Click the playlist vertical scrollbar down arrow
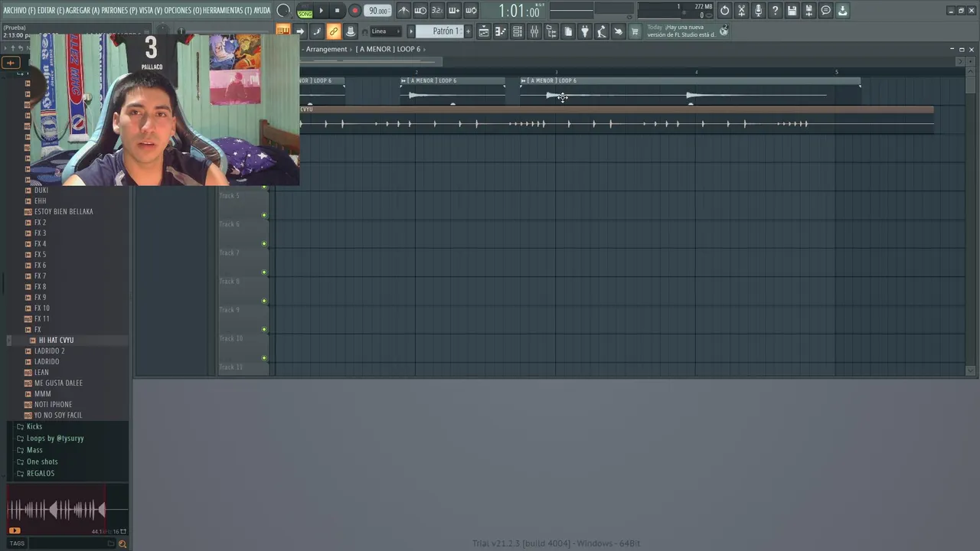Image resolution: width=980 pixels, height=551 pixels. click(971, 370)
